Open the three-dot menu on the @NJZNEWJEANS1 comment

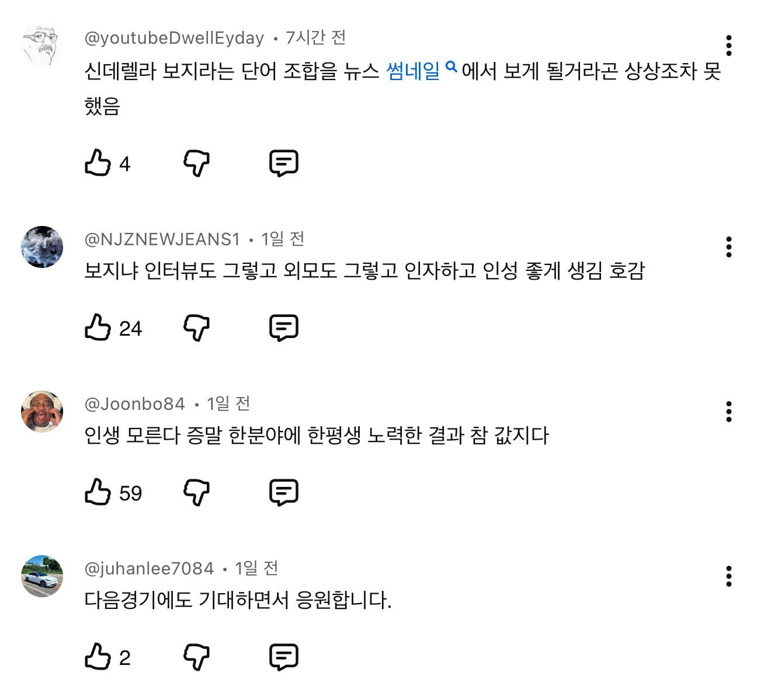pos(728,247)
